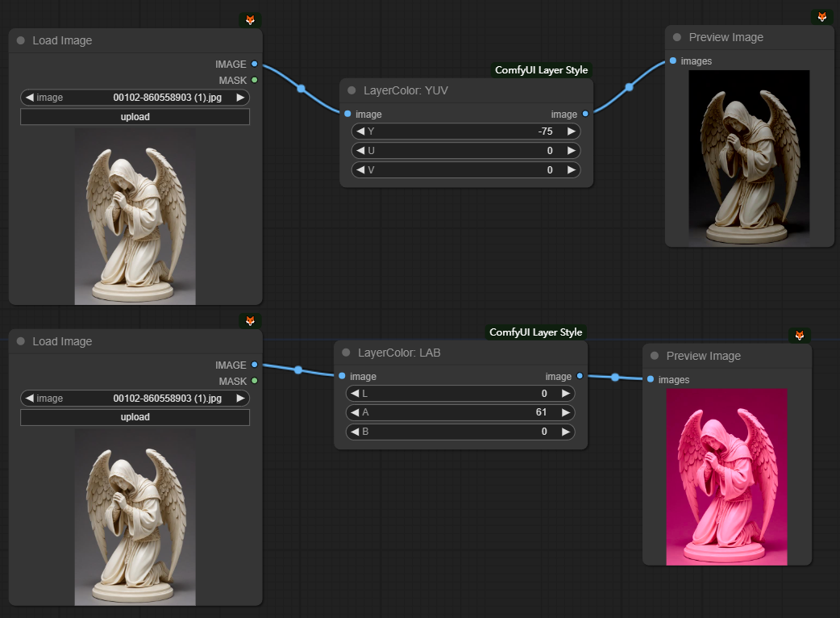
Task: Click the pink angel statue preview thumbnail
Action: pos(726,476)
